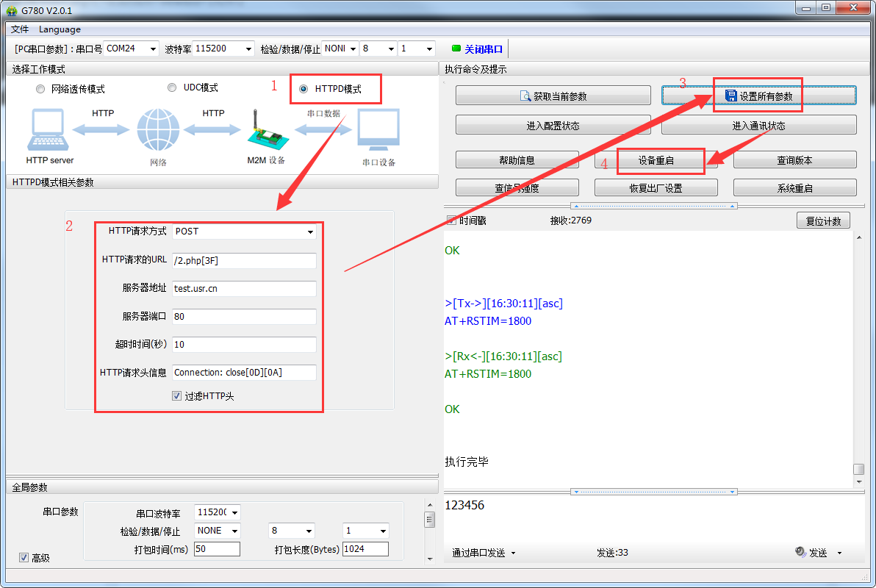Image resolution: width=876 pixels, height=588 pixels.
Task: Click the 设备重启 button
Action: click(656, 160)
